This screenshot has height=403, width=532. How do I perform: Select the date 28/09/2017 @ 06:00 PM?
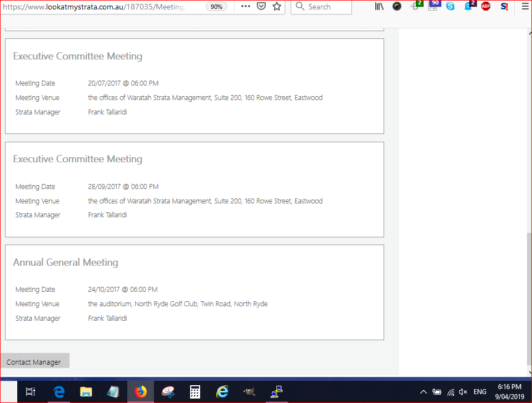click(x=123, y=187)
